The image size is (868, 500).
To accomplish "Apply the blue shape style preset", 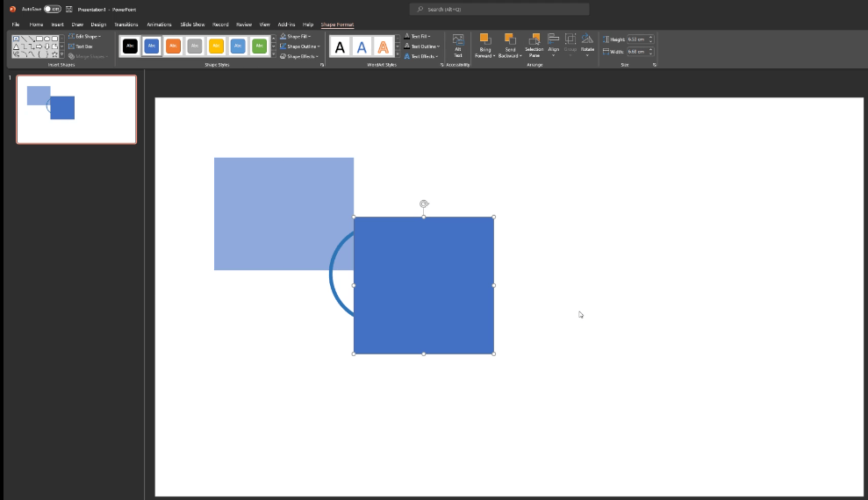I will click(152, 46).
